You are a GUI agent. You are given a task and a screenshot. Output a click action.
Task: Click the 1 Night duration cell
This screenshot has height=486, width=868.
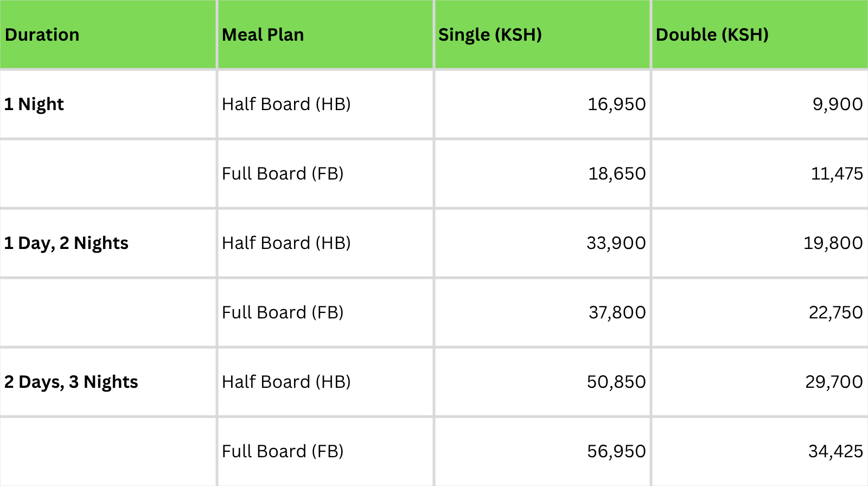[34, 104]
